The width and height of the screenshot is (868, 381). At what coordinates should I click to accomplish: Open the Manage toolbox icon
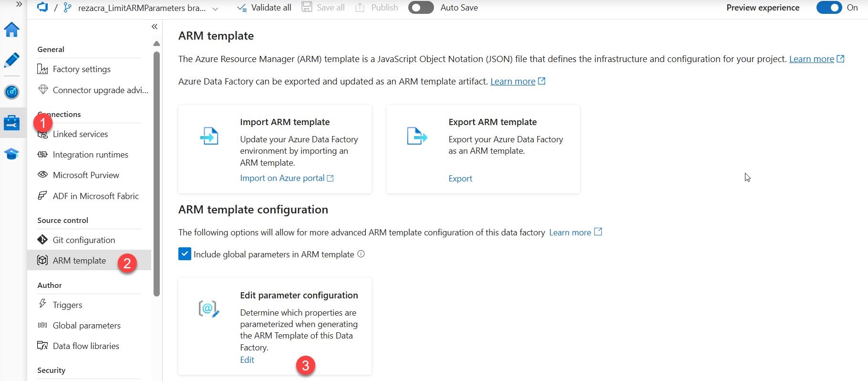click(11, 123)
